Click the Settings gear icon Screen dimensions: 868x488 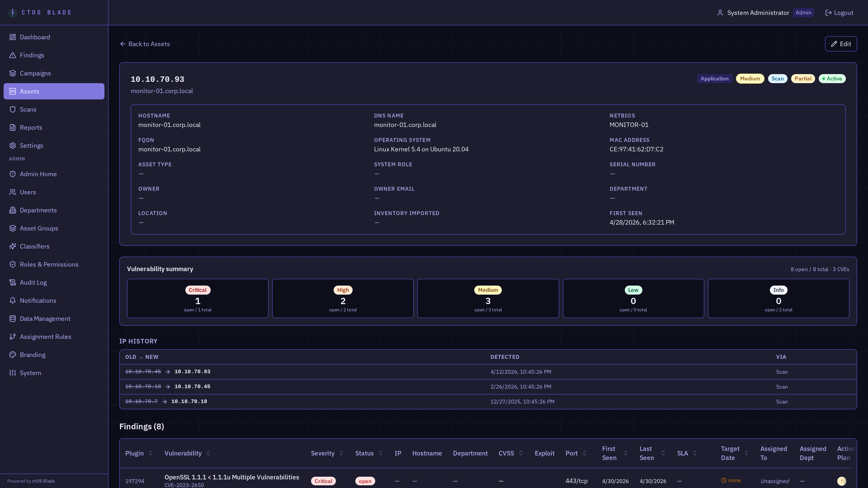click(x=12, y=145)
